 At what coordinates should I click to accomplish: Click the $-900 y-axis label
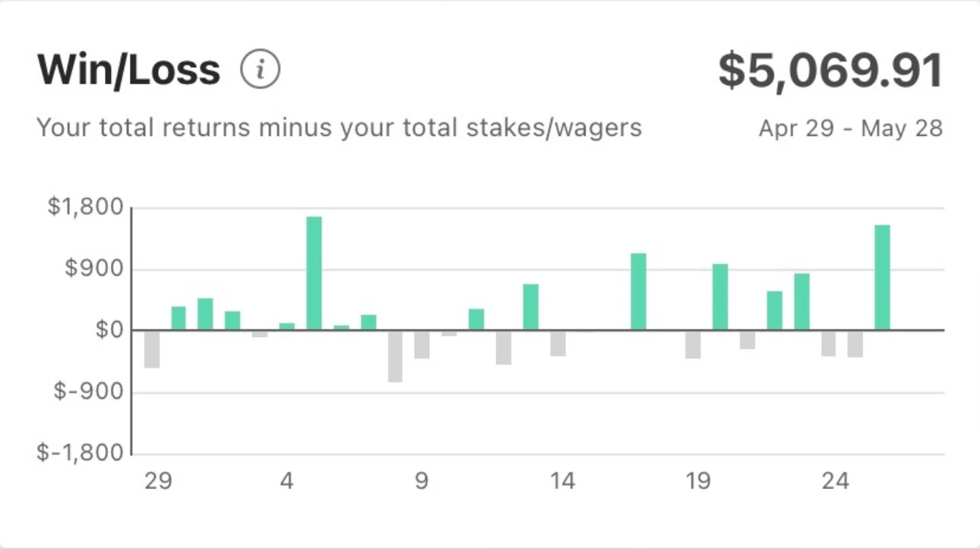[x=90, y=393]
